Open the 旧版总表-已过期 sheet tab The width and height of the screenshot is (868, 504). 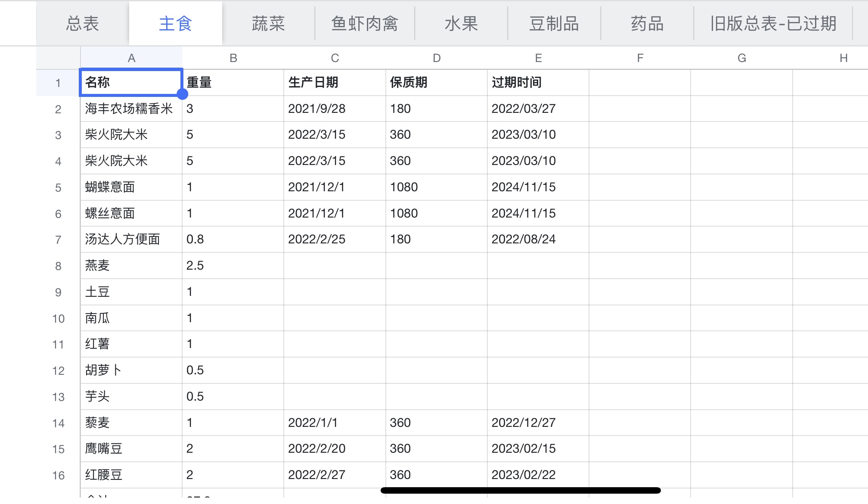point(773,24)
